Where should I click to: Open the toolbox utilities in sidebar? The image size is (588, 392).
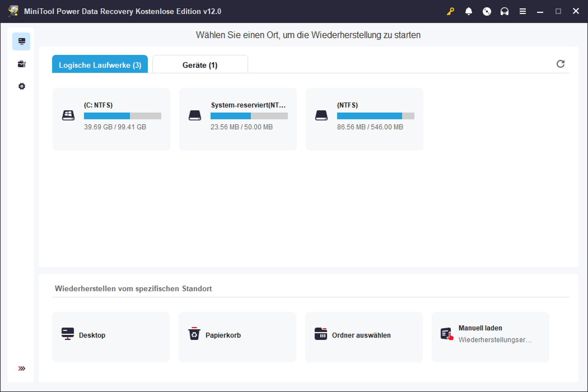click(22, 64)
